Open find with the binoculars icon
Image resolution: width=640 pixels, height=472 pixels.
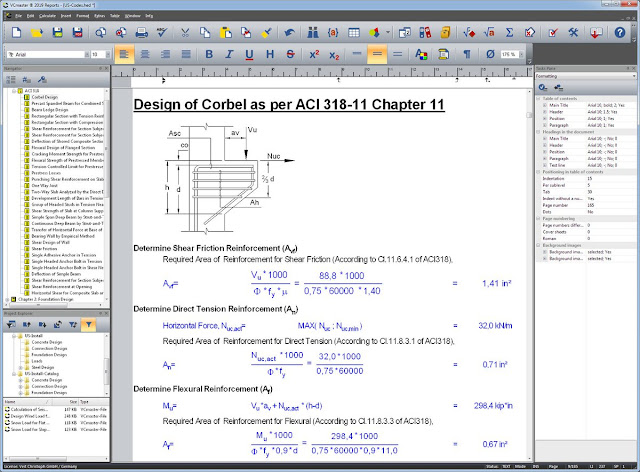click(313, 32)
